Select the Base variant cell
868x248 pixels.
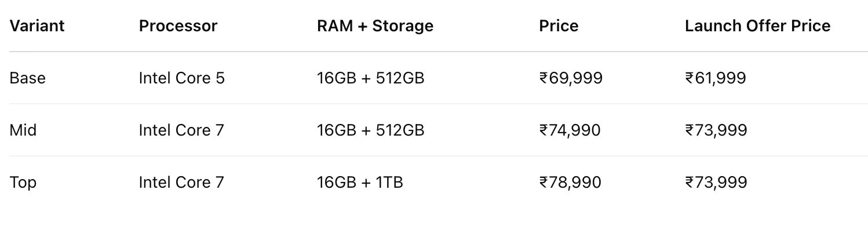tap(28, 78)
